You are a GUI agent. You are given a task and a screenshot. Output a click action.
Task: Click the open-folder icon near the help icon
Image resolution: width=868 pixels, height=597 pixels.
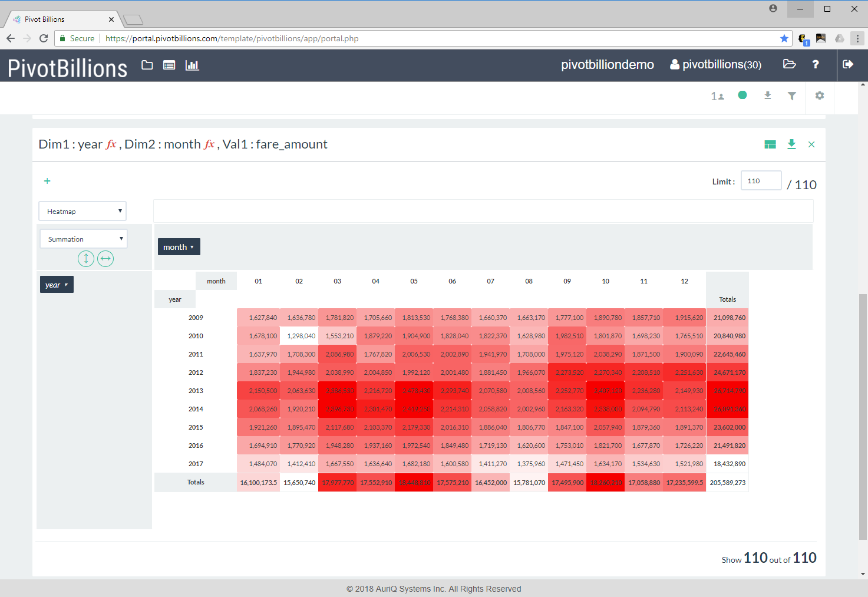point(790,64)
